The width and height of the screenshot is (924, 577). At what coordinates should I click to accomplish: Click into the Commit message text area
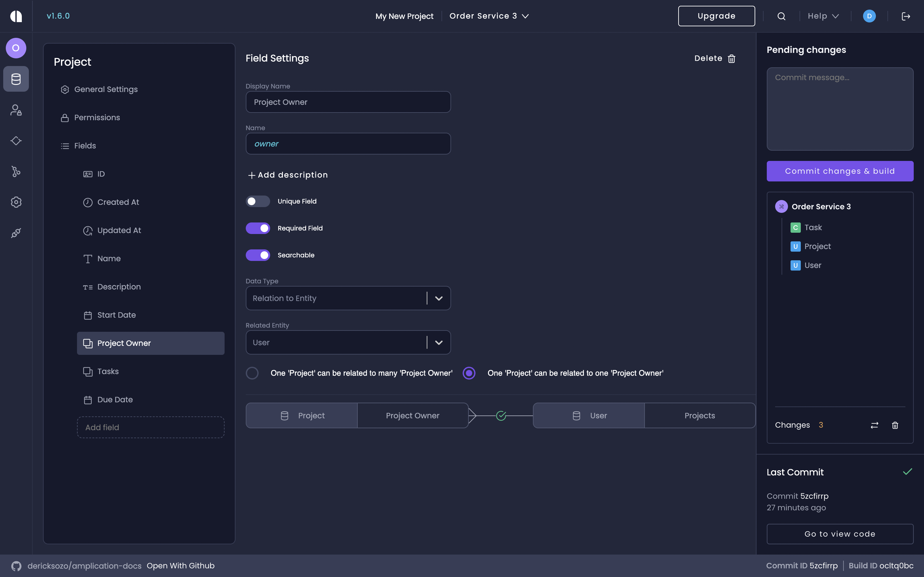(840, 109)
